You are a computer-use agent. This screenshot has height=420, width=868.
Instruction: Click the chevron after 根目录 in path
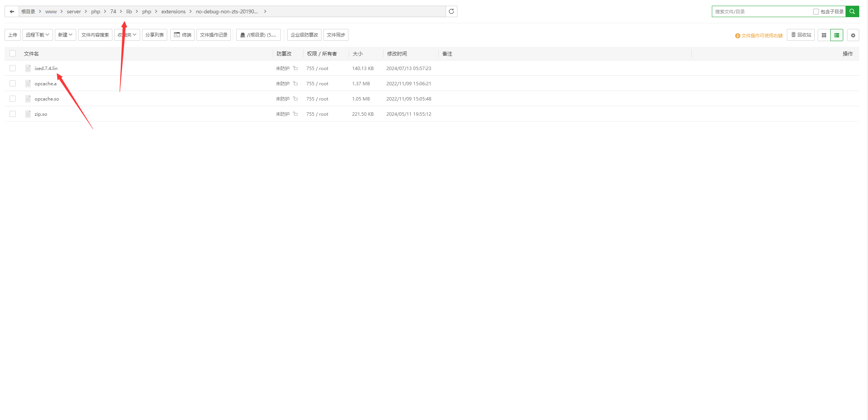pyautogui.click(x=40, y=11)
